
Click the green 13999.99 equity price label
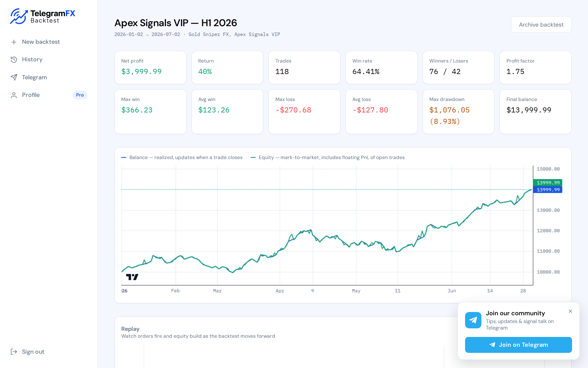coord(547,183)
